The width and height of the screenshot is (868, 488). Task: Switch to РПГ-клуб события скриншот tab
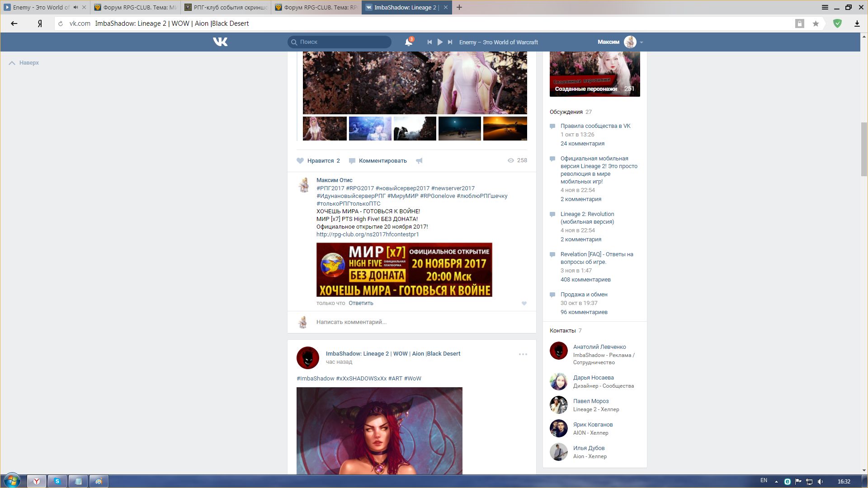point(226,7)
